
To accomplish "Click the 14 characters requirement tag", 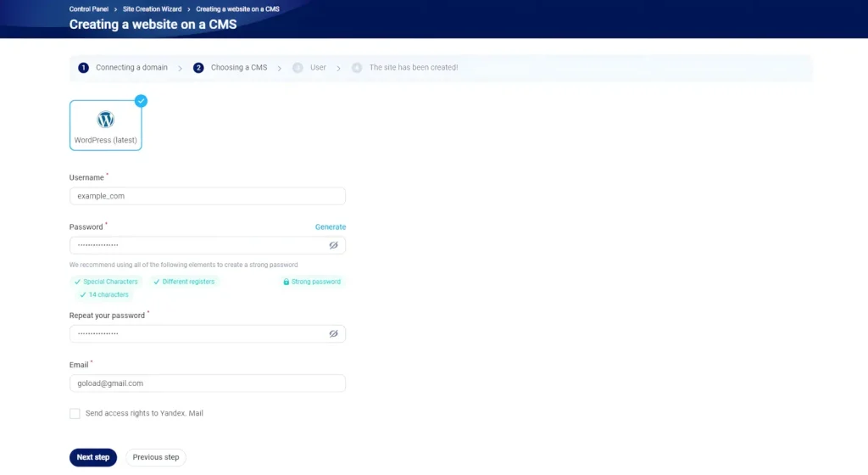I will pos(104,294).
